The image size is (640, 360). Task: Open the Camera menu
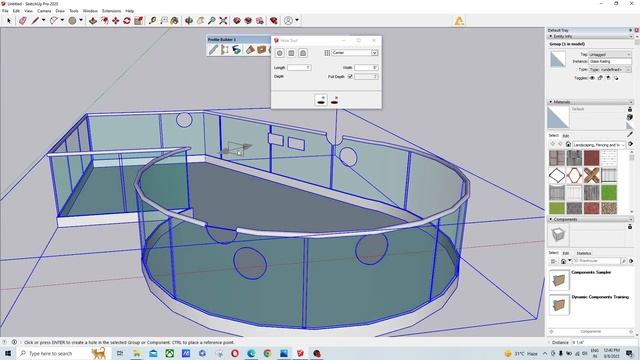(x=44, y=11)
